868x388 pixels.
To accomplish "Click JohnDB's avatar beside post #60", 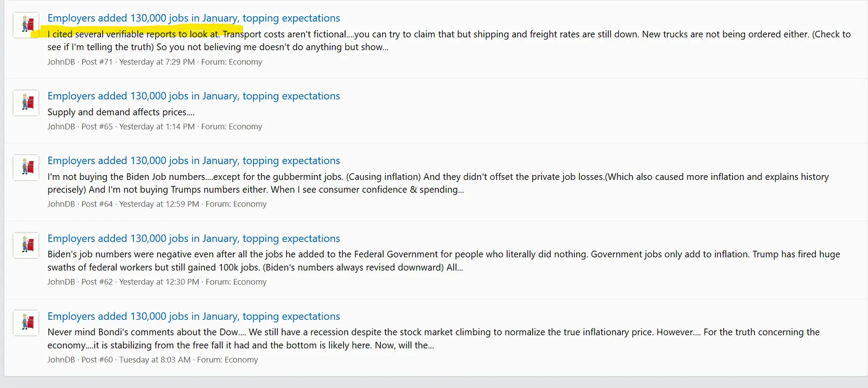I will coord(26,323).
